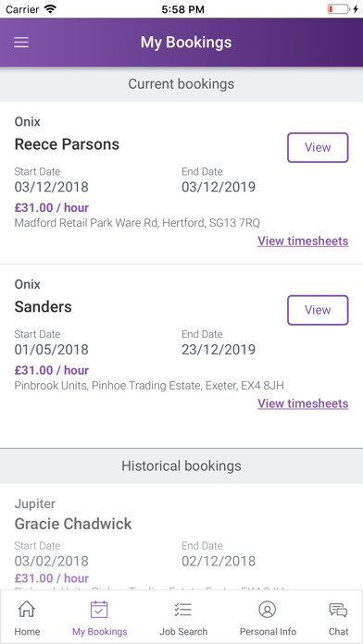363x644 pixels.
Task: Switch to the Job Search tab label
Action: pyautogui.click(x=183, y=631)
